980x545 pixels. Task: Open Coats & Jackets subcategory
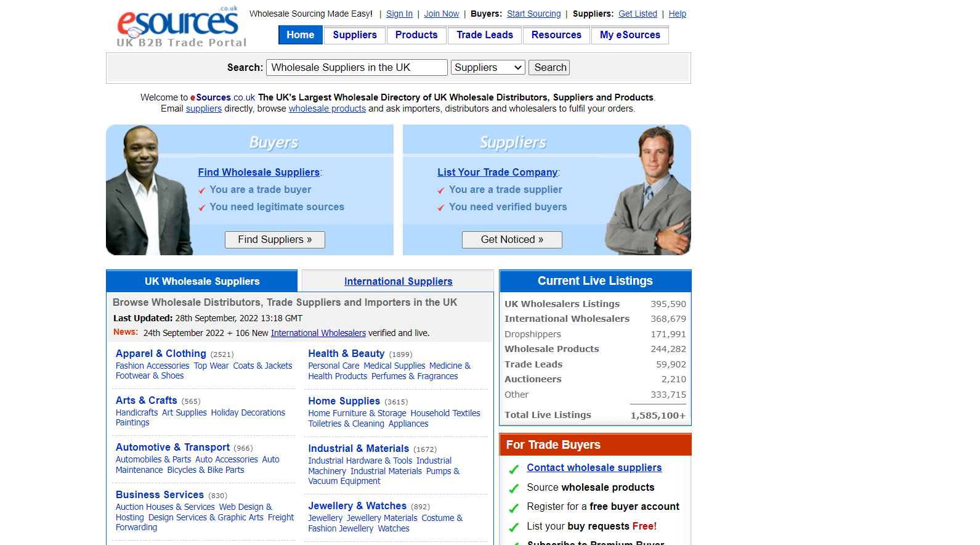(x=262, y=366)
